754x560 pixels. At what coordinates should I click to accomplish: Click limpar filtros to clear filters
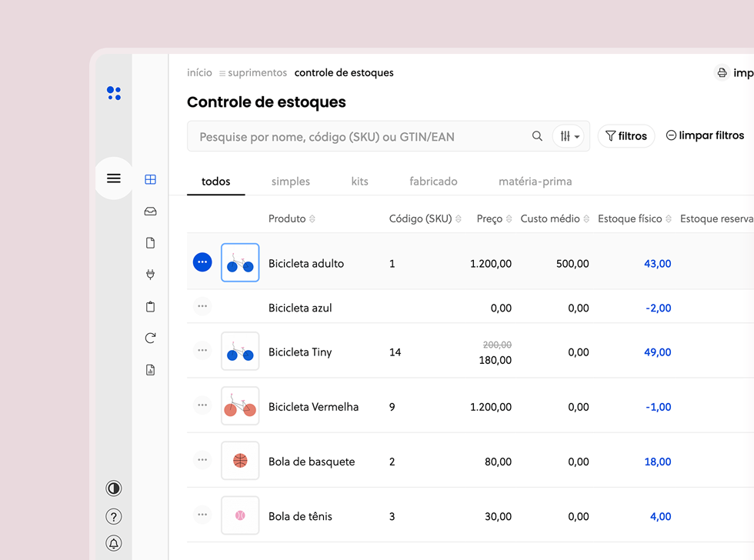(x=705, y=135)
